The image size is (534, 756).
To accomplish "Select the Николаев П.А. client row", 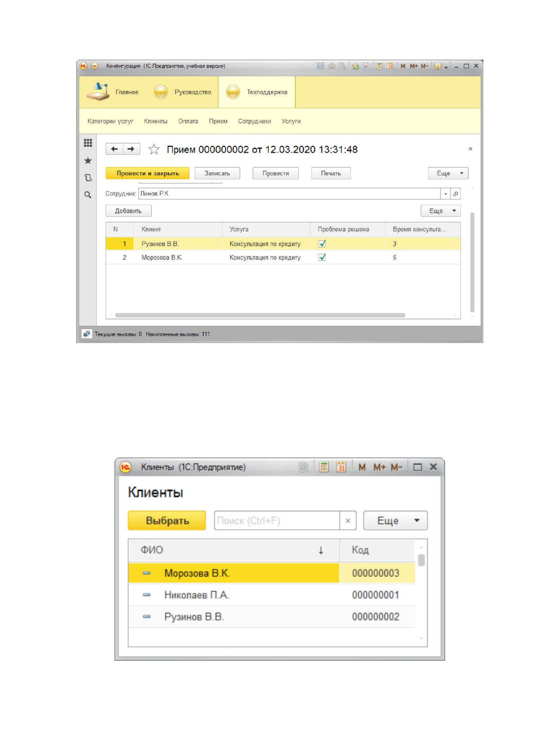I will coord(271,595).
